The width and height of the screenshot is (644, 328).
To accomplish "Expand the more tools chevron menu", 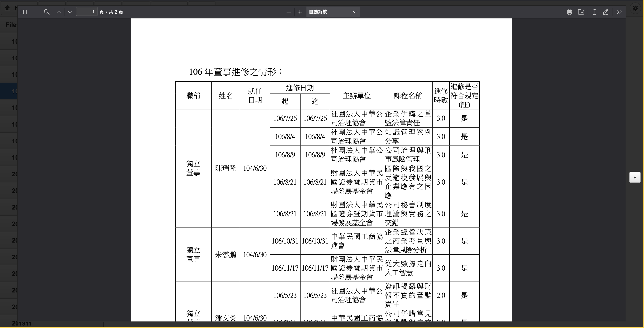I will click(x=619, y=12).
